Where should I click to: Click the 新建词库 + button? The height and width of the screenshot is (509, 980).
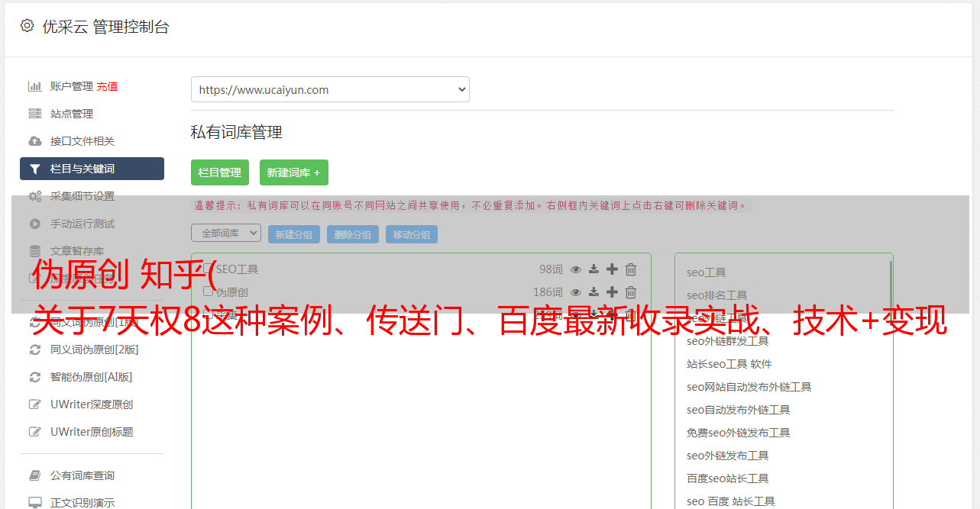(294, 172)
